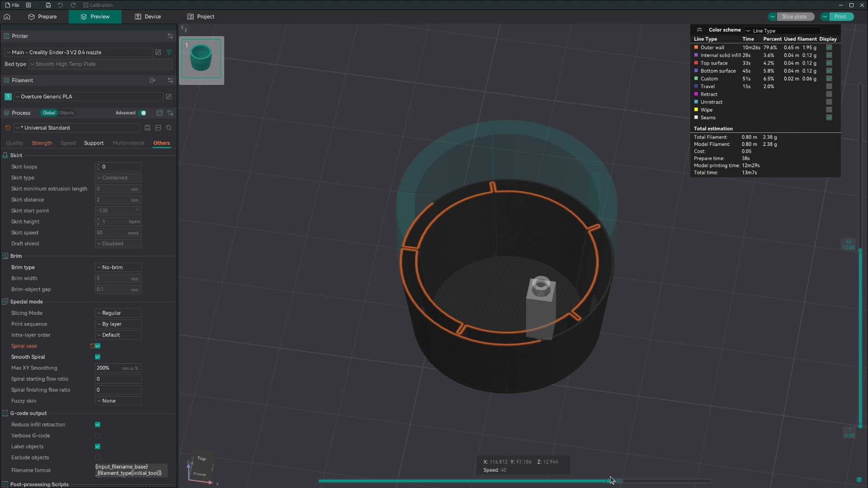Open Color scheme Line Type dropdown
The width and height of the screenshot is (868, 488).
782,31
